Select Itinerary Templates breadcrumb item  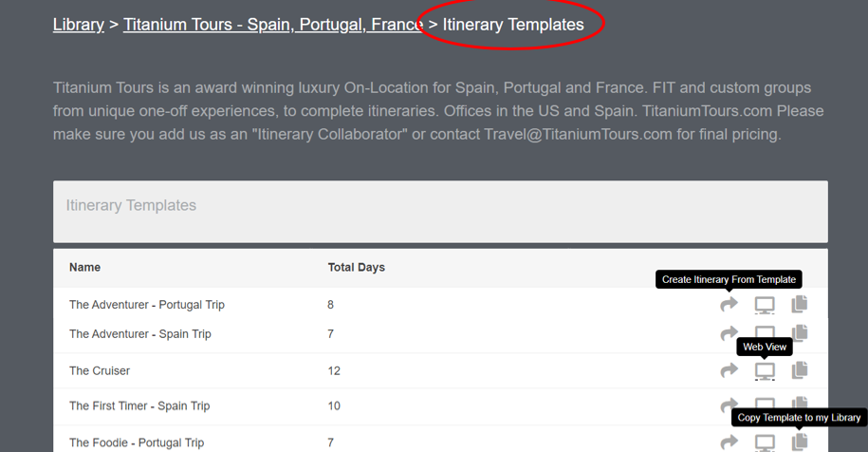[513, 25]
